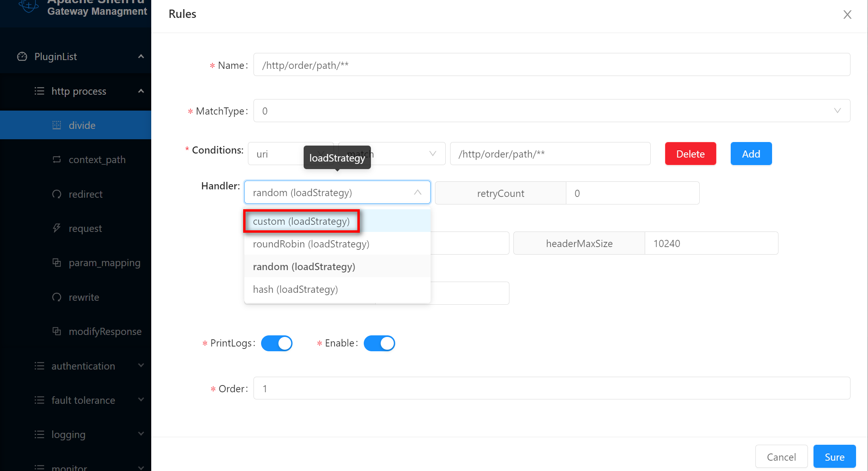Collapse the Handler loadStrategy dropdown
The height and width of the screenshot is (471, 868).
pyautogui.click(x=417, y=193)
